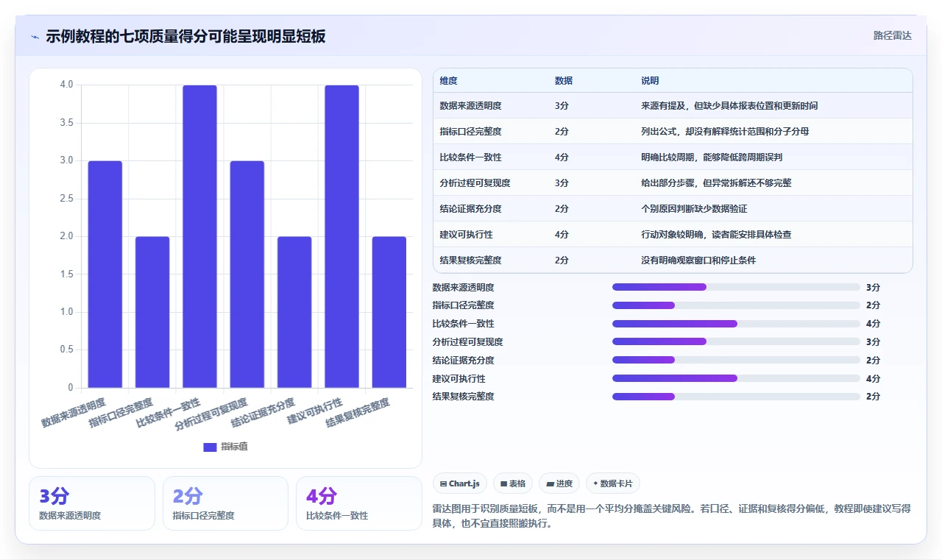Image resolution: width=942 pixels, height=560 pixels.
Task: Click the description 行动对象较明确，读者能安排具体检查
Action: [x=716, y=235]
